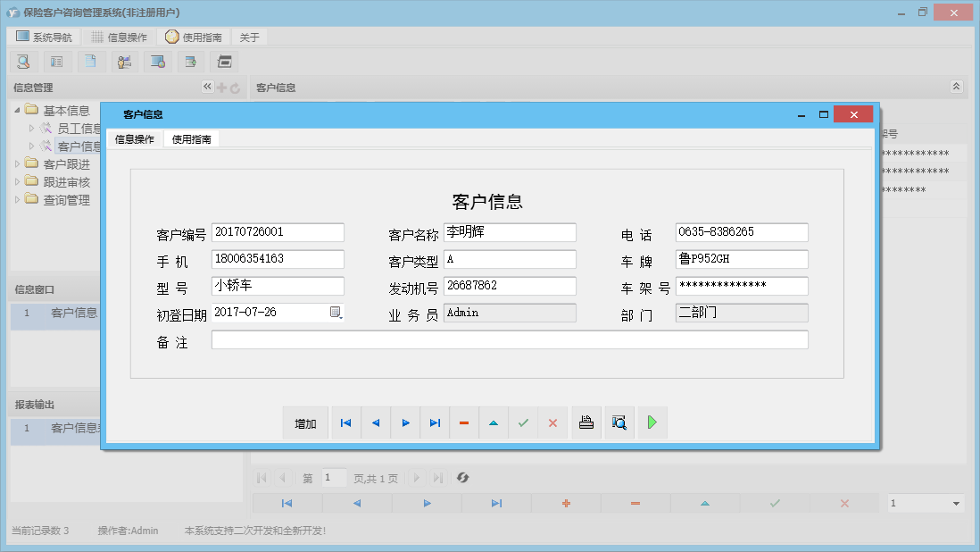Click the print icon in the dialog toolbar
Viewport: 980px width, 552px height.
point(586,422)
